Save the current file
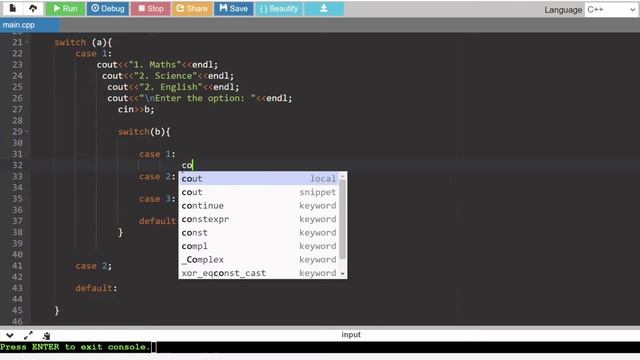This screenshot has width=640, height=360. coord(233,9)
